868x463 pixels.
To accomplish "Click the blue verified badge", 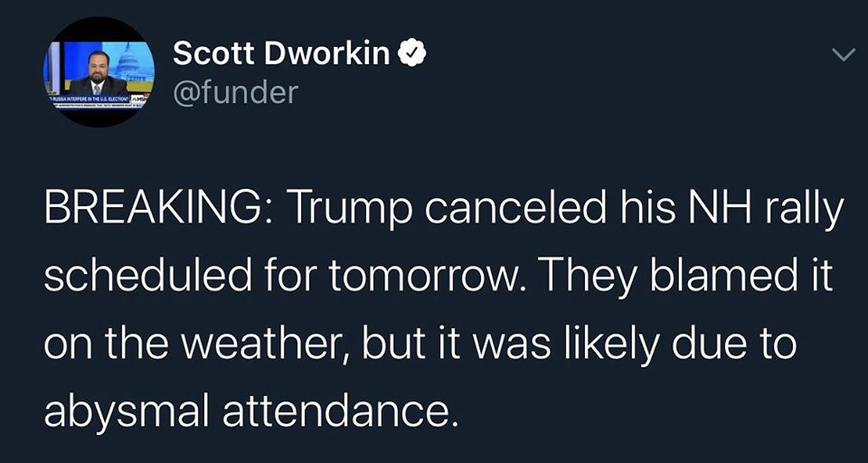I will pyautogui.click(x=412, y=53).
